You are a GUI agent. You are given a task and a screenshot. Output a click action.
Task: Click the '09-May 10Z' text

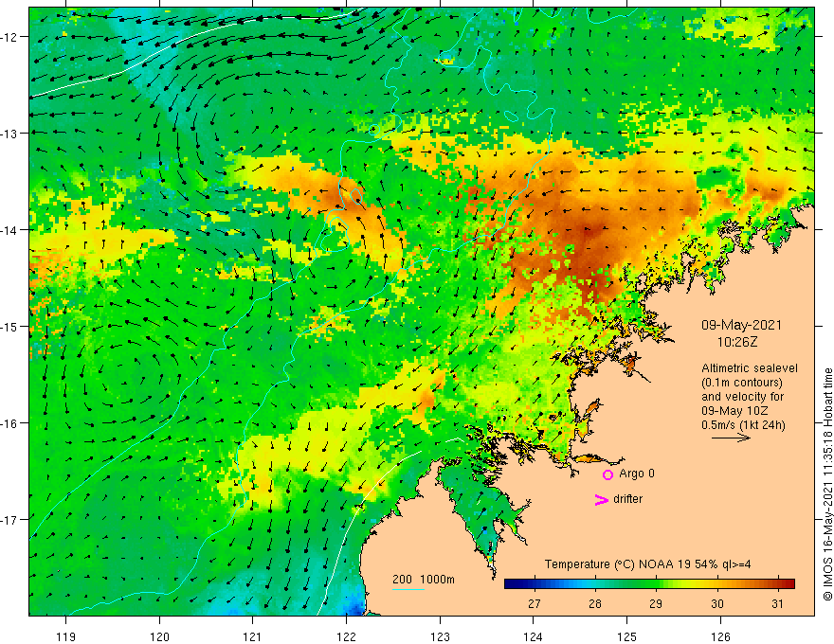(734, 411)
